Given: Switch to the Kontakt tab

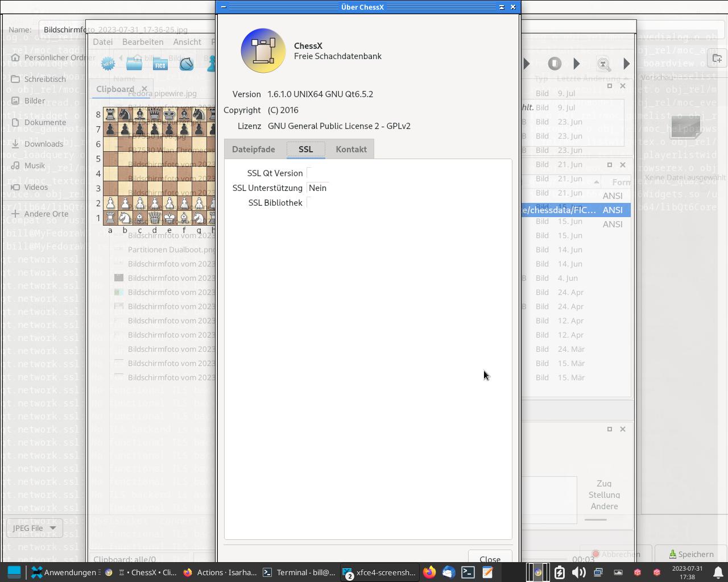Looking at the screenshot, I should pyautogui.click(x=351, y=149).
